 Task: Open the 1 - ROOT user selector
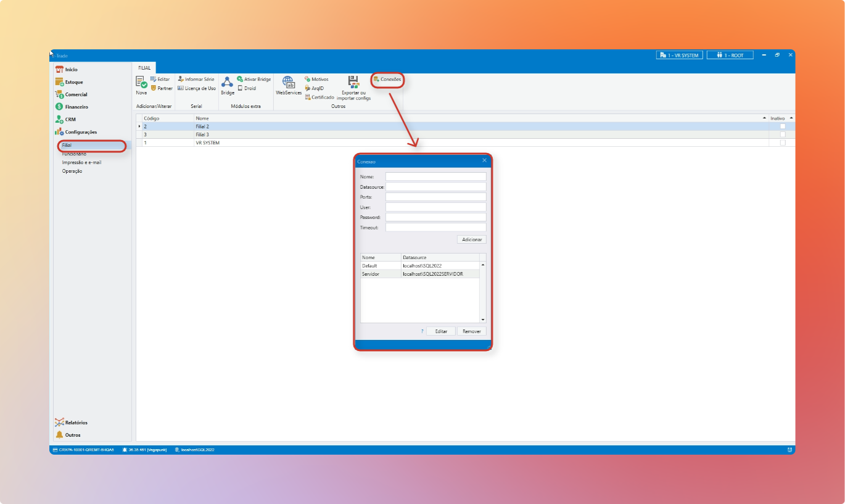coord(730,56)
